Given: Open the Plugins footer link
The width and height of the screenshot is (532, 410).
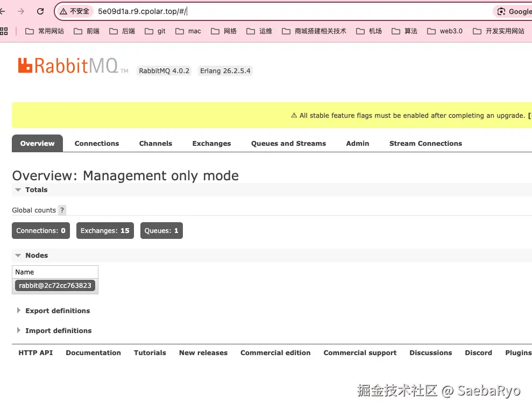Looking at the screenshot, I should (x=519, y=352).
